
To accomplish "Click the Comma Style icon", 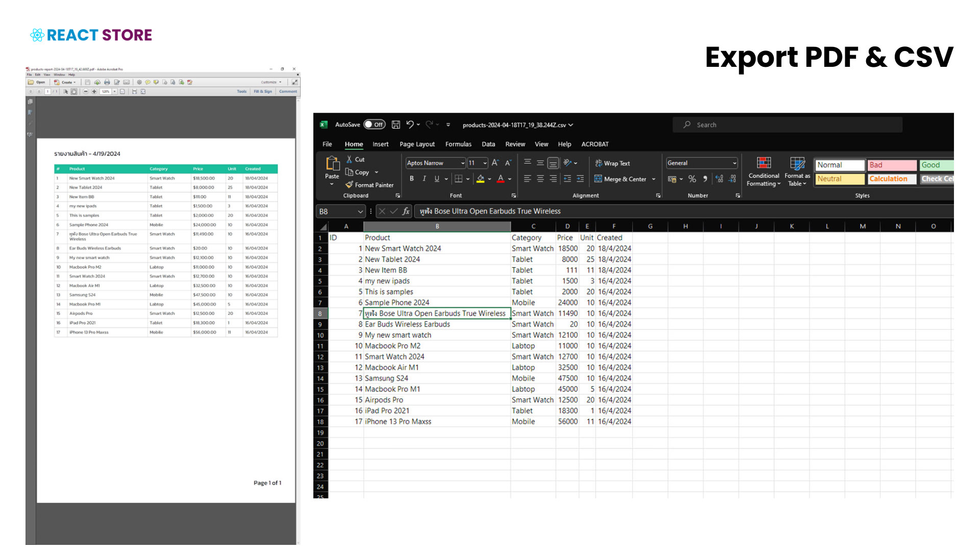I will [705, 179].
